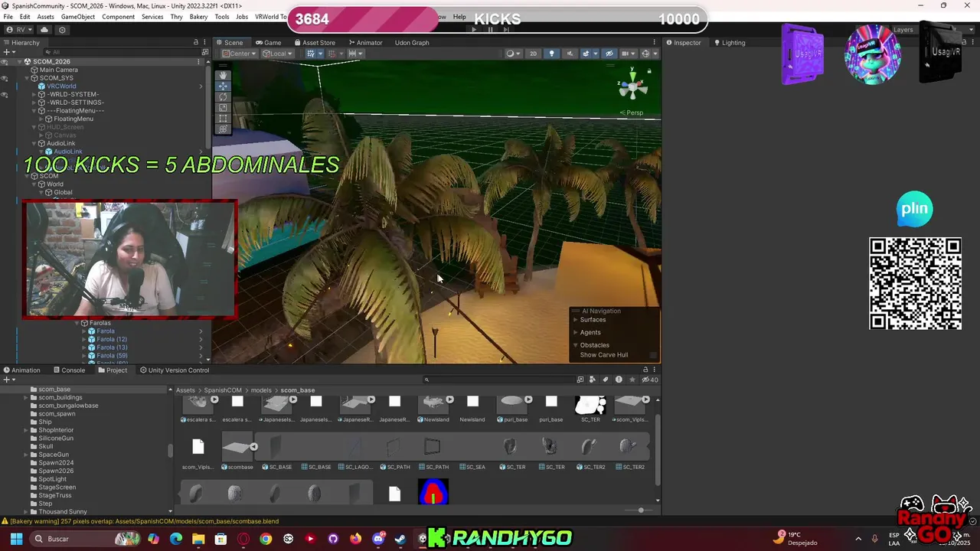Toggle Show Carve Hull checkbox
The height and width of the screenshot is (551, 980).
[652, 355]
